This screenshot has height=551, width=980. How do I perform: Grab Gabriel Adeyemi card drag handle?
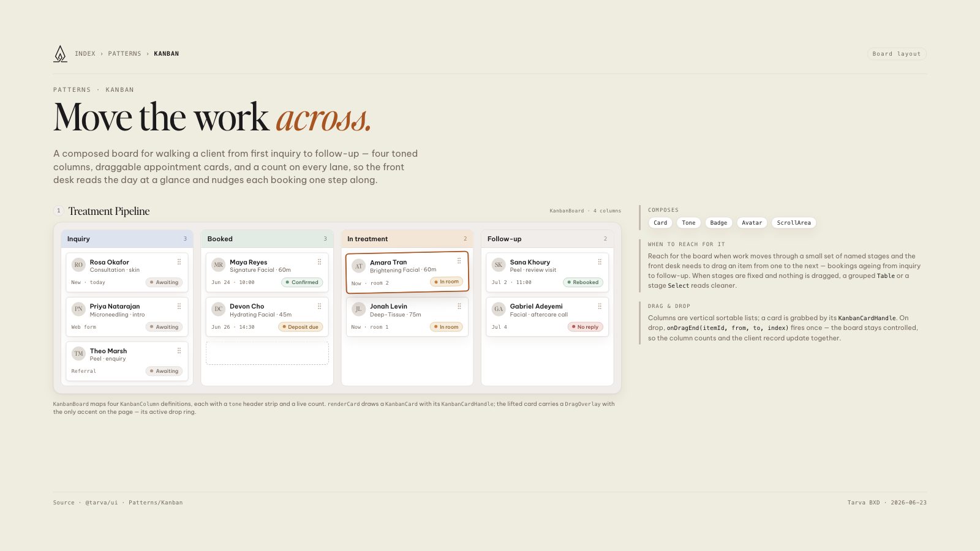[x=600, y=306]
